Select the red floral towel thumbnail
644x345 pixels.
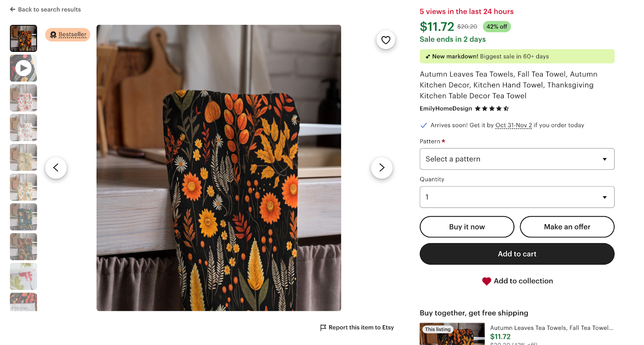(x=23, y=98)
